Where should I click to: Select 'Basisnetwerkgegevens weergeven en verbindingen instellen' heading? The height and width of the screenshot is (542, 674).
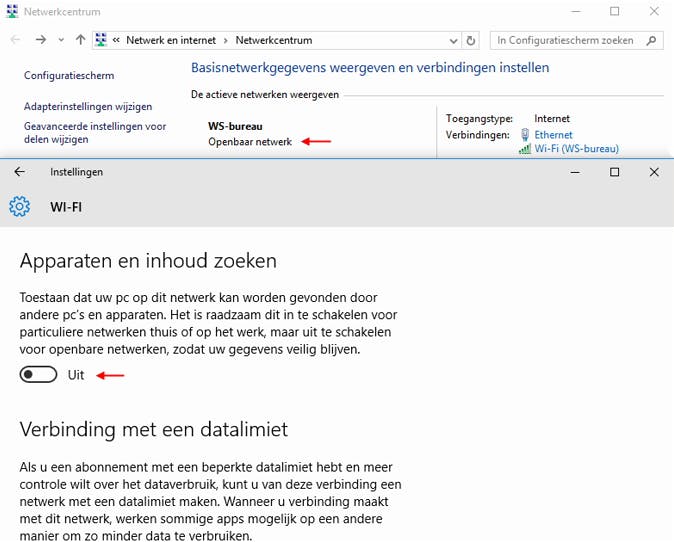(x=370, y=68)
